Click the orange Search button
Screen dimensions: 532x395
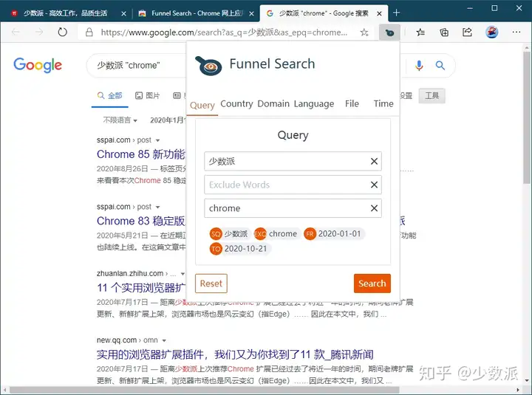tap(372, 284)
